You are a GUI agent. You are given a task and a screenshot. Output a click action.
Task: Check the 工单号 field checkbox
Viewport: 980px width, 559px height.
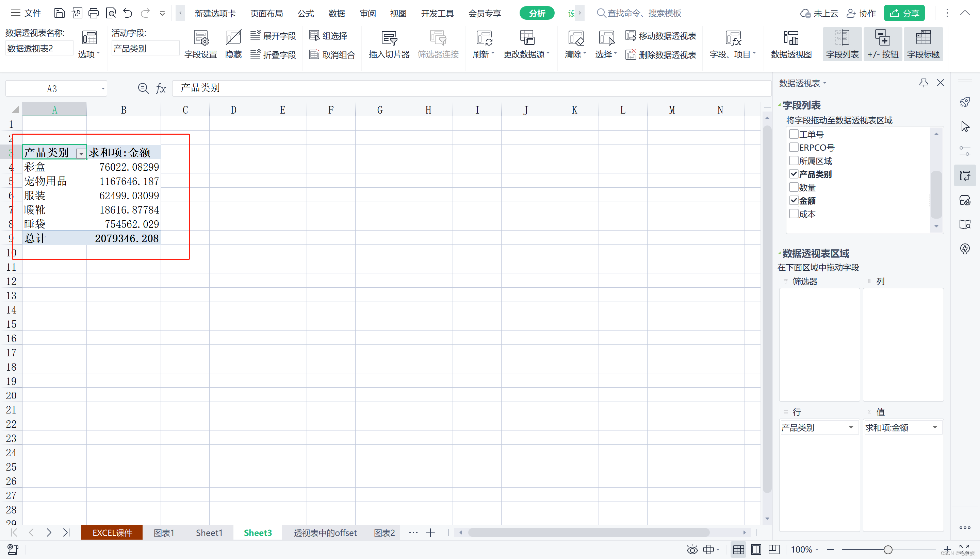pos(793,134)
